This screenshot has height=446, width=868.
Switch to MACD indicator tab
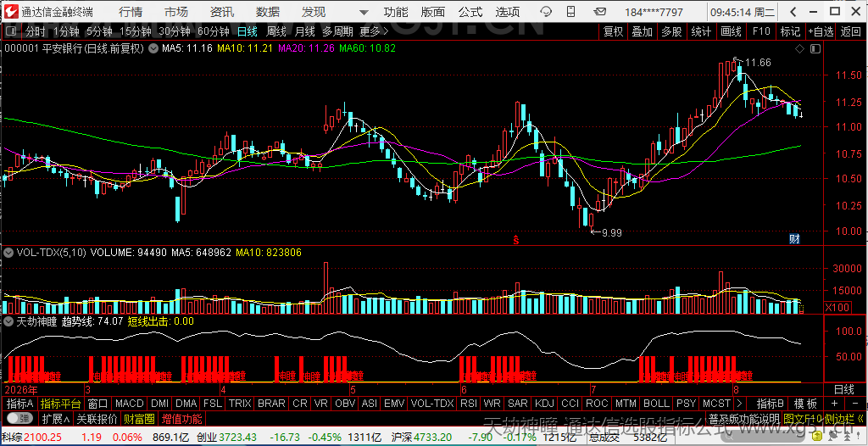pyautogui.click(x=130, y=404)
